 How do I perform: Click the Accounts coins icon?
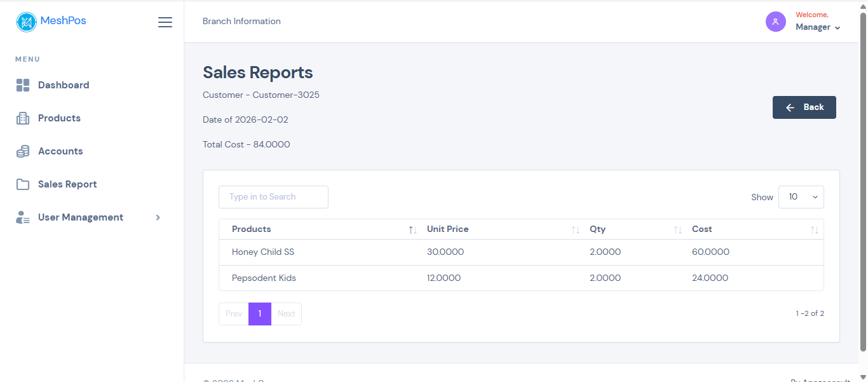point(23,151)
